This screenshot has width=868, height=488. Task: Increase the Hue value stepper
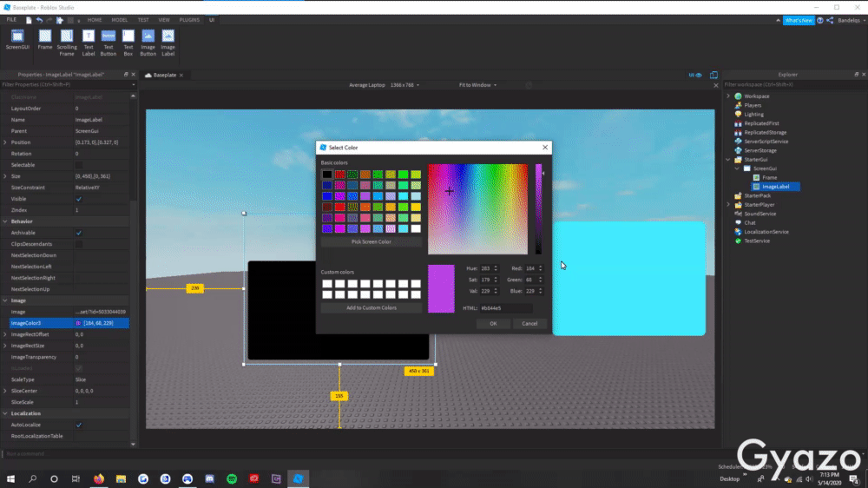pyautogui.click(x=496, y=267)
